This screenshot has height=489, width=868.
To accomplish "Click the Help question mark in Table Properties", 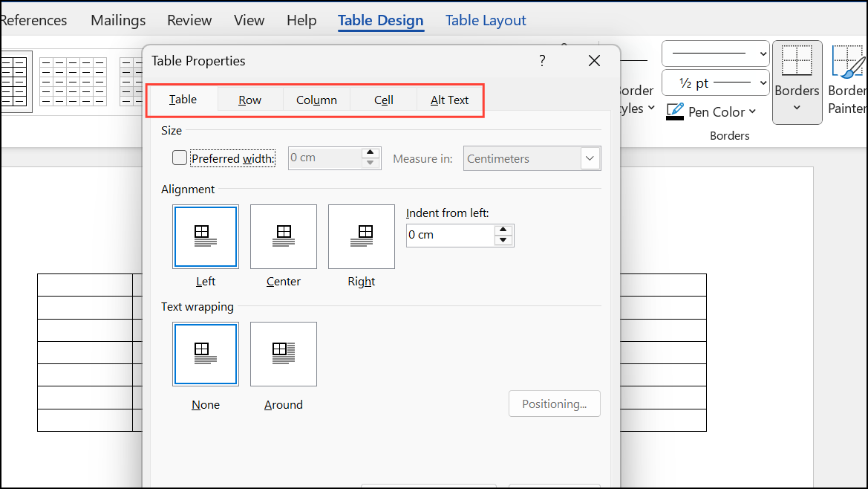I will 542,60.
